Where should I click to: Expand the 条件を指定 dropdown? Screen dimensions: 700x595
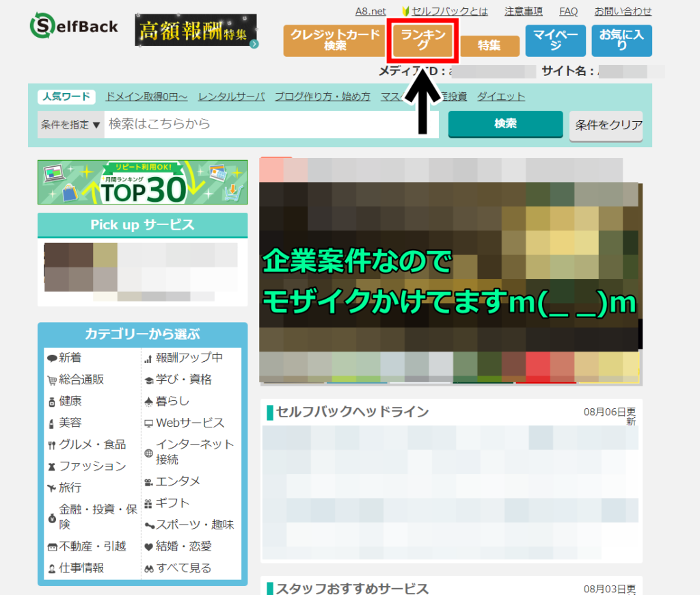[70, 124]
